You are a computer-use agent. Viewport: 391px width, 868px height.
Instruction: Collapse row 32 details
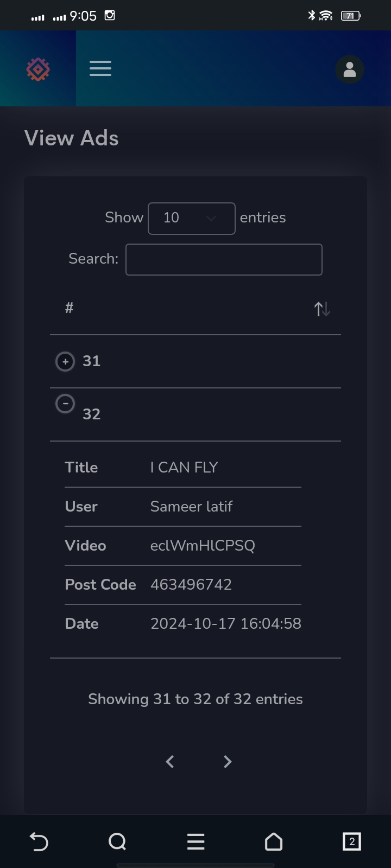(65, 404)
